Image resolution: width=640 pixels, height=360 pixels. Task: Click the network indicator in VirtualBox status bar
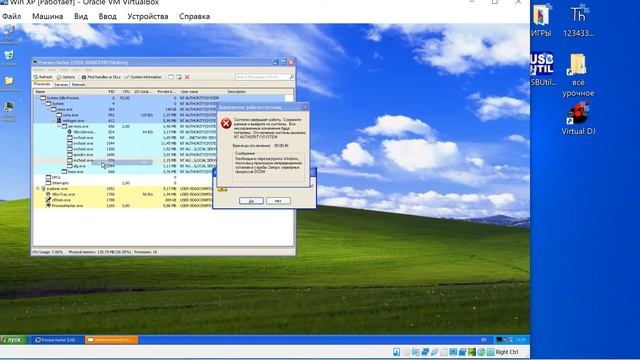point(425,352)
